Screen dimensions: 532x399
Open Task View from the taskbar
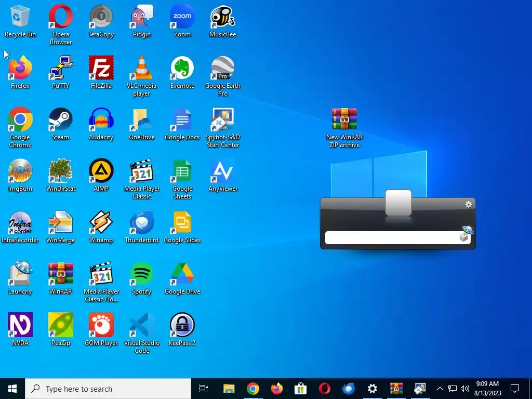click(x=204, y=389)
